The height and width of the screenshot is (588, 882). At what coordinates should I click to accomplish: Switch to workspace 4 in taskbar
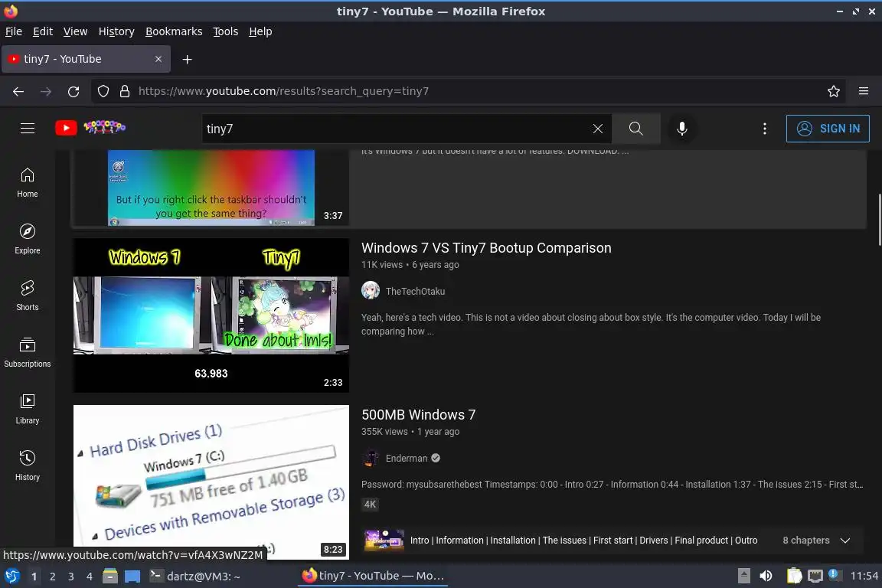pyautogui.click(x=90, y=577)
